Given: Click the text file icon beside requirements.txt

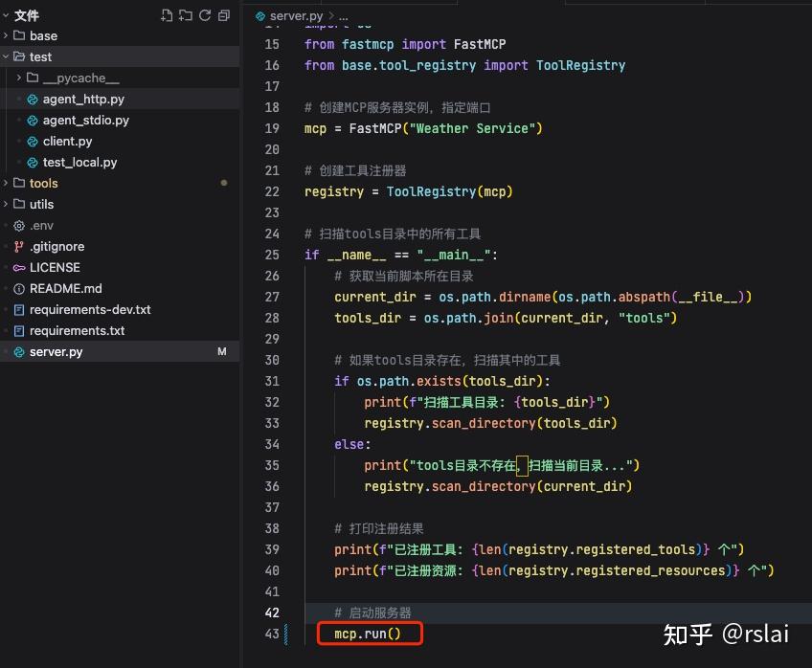Looking at the screenshot, I should (x=19, y=330).
